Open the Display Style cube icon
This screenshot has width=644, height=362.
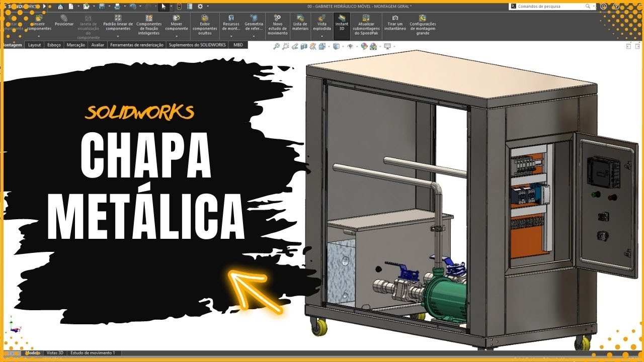click(337, 46)
